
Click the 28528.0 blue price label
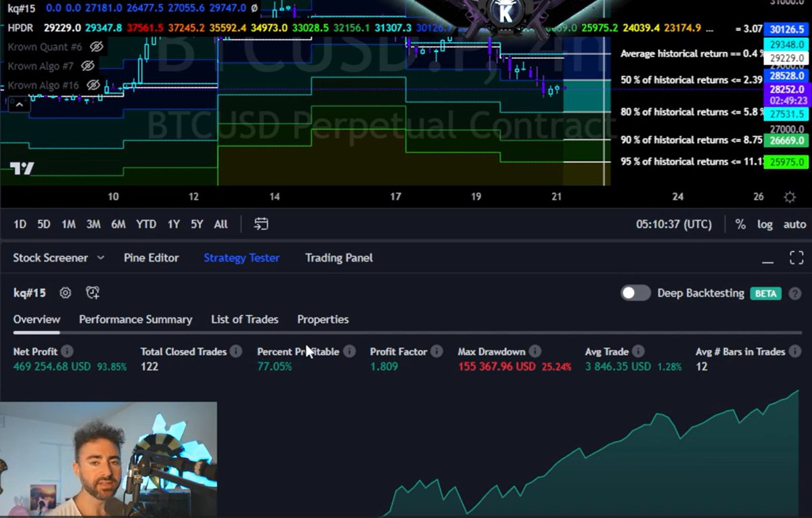pos(785,76)
